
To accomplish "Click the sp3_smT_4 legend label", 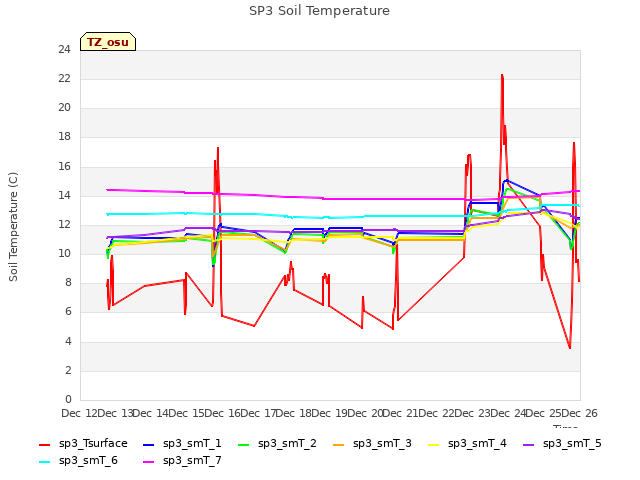I will click(477, 443).
